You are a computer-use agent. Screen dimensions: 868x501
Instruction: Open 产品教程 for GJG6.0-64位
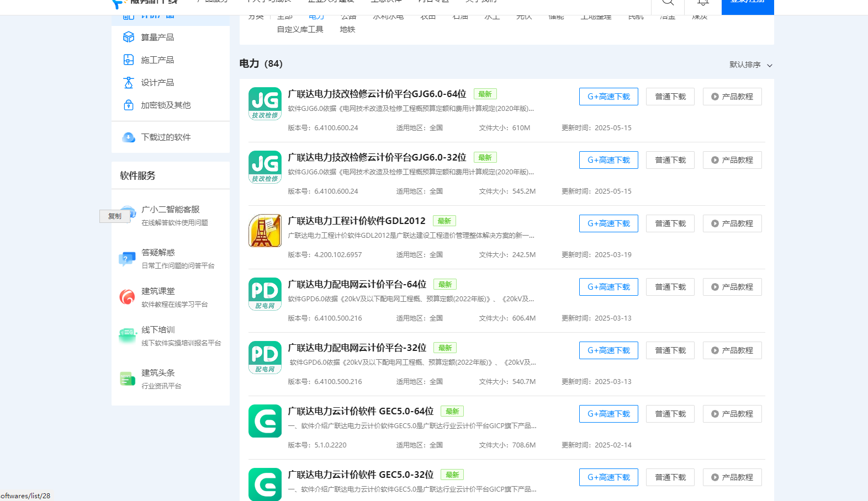[732, 97]
